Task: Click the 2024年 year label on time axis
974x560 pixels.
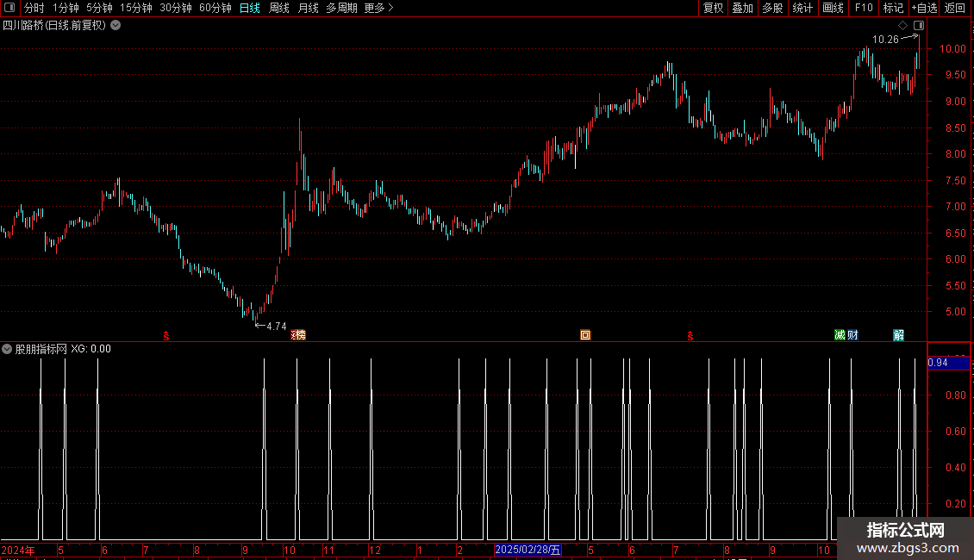Action: (18, 550)
